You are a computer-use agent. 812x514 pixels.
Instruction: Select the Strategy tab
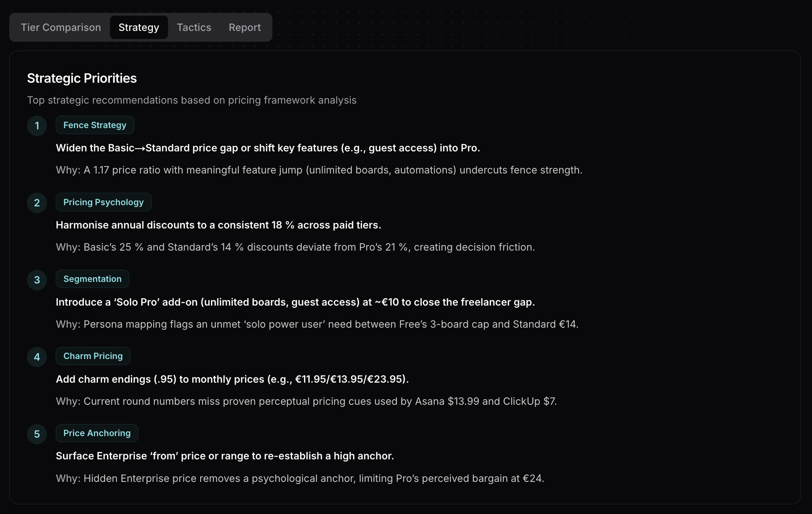click(138, 27)
